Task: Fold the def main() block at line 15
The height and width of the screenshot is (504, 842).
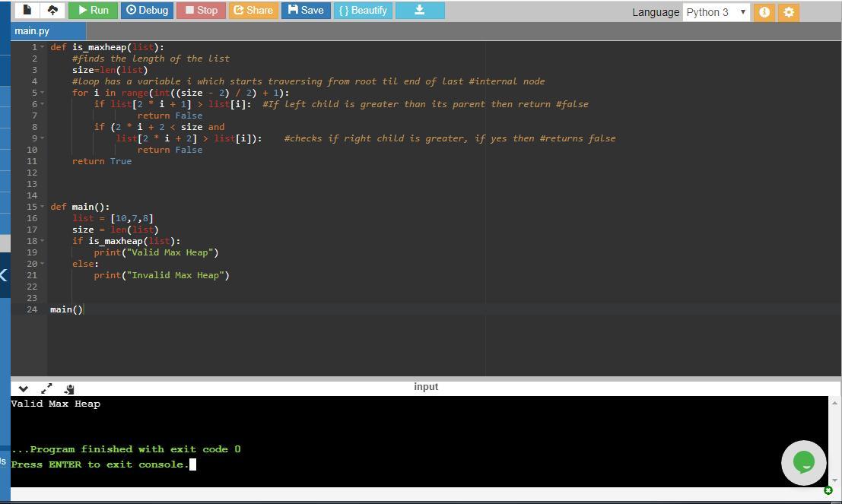Action: click(x=43, y=207)
